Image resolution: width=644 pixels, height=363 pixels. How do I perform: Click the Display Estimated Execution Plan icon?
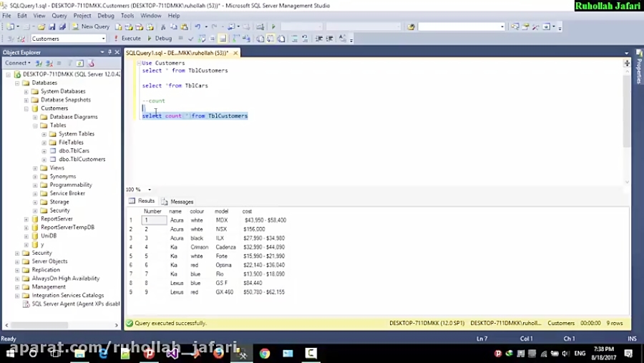[202, 39]
